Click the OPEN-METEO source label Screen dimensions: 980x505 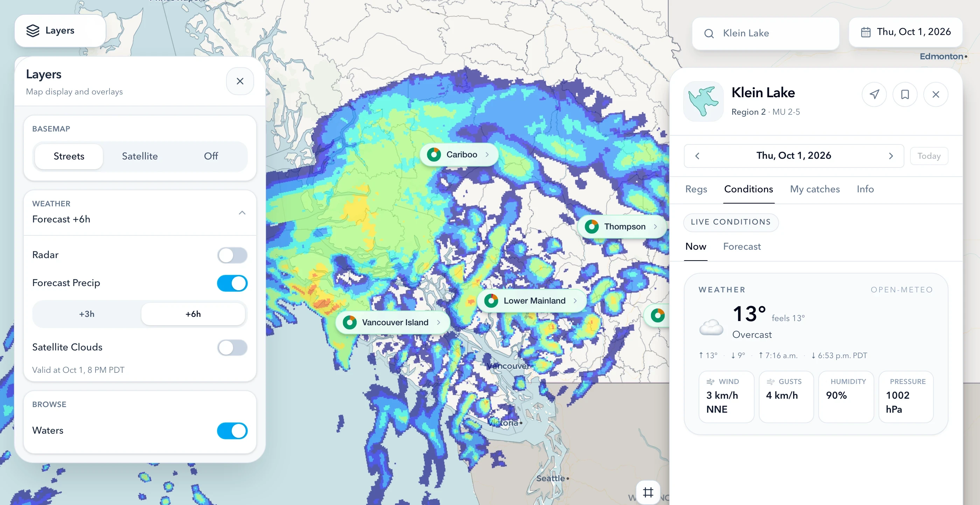(902, 290)
